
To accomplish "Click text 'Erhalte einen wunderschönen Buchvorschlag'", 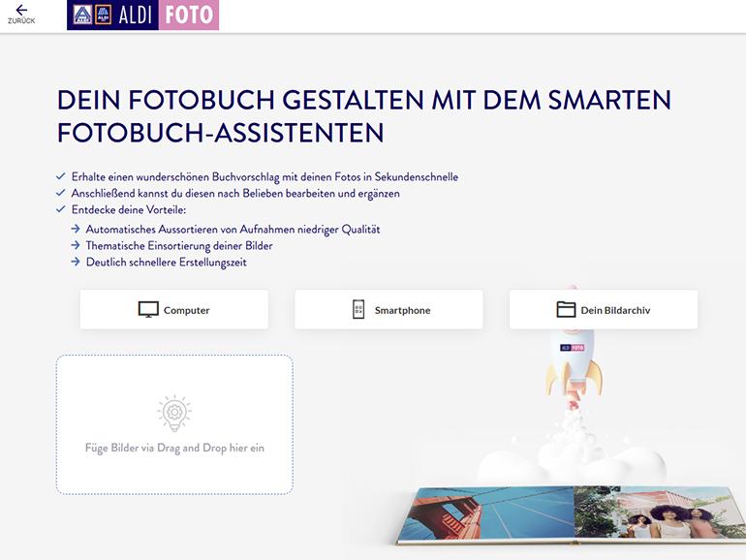I will (175, 177).
